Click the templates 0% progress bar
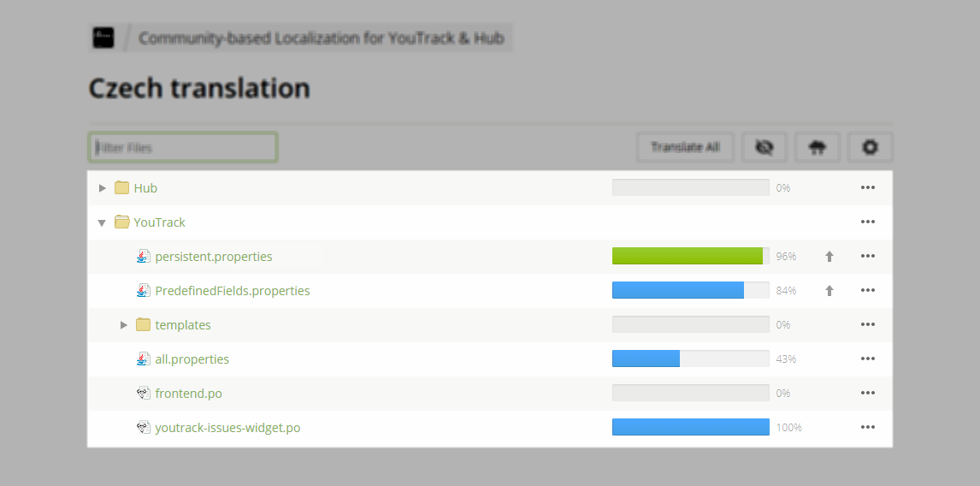 (691, 324)
